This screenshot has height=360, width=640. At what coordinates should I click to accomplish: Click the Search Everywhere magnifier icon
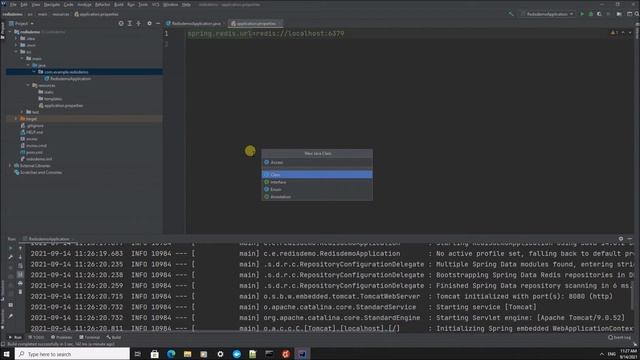point(636,14)
